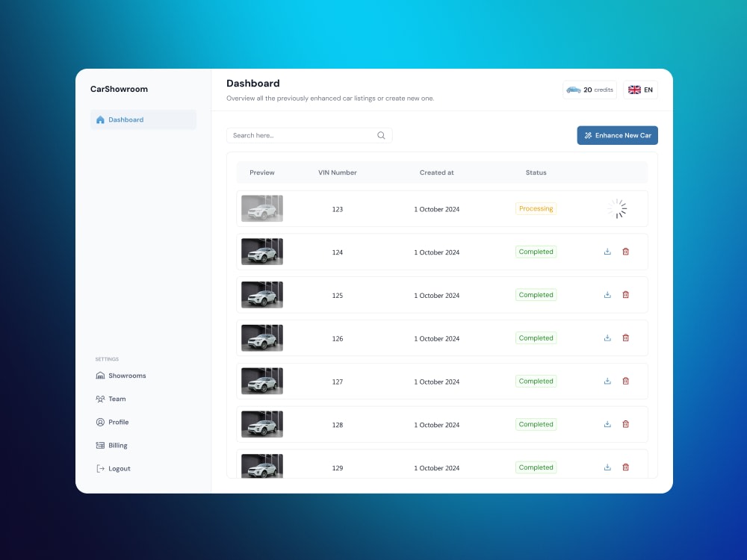Open preview thumbnail for VIN 126
The width and height of the screenshot is (747, 560).
262,338
